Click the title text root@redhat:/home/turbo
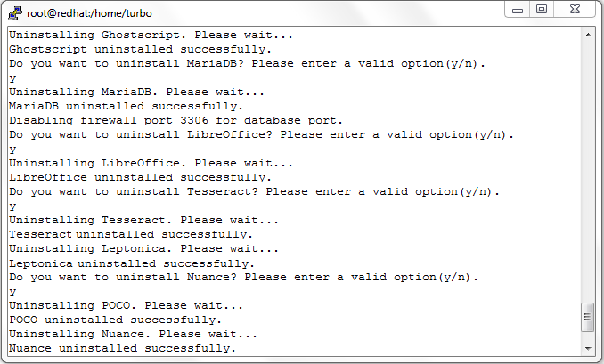Image resolution: width=604 pixels, height=364 pixels. [89, 13]
